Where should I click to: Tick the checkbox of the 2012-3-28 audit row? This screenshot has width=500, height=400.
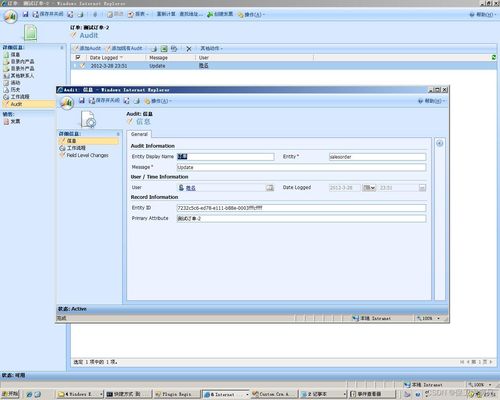click(x=75, y=66)
